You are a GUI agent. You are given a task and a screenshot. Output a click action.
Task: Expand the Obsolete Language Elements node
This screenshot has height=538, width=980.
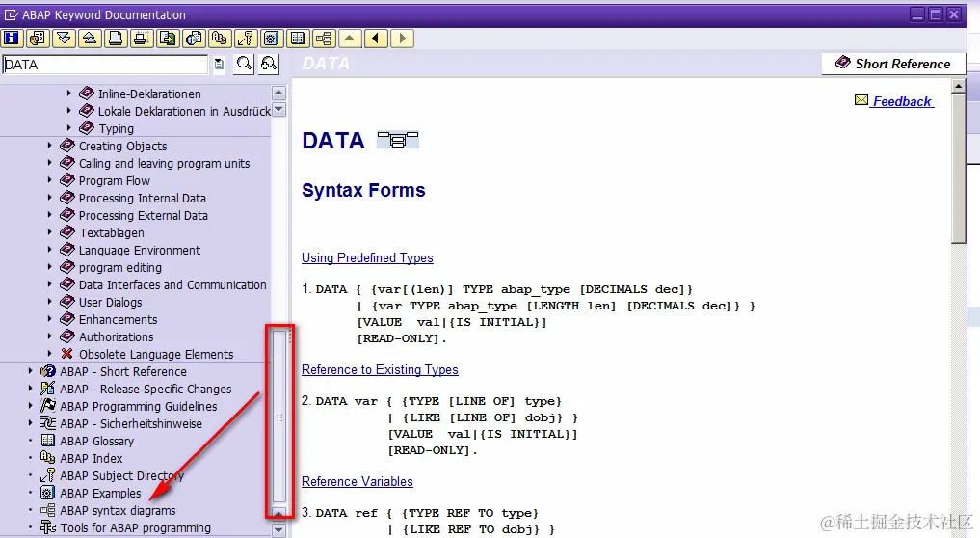49,354
